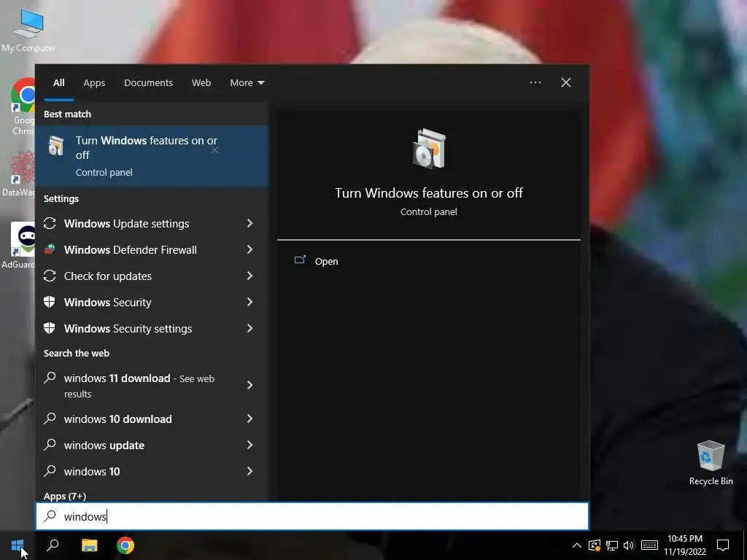Expand Windows Security settings chevron

[249, 328]
